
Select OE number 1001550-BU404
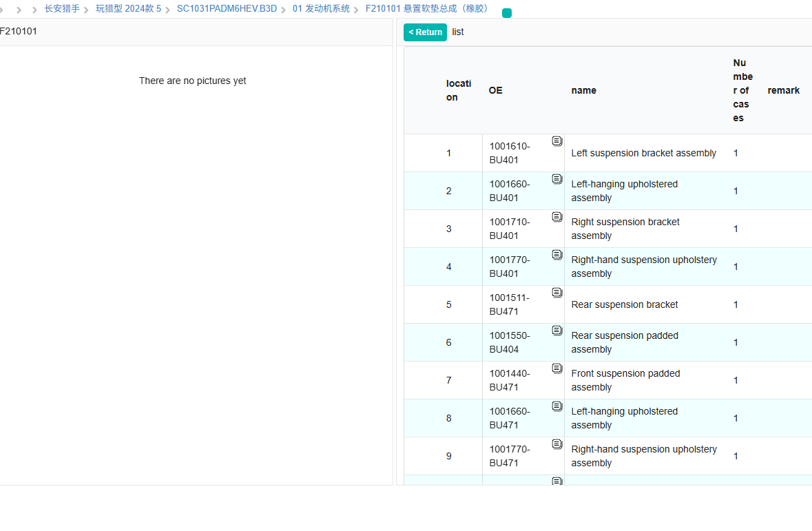pyautogui.click(x=510, y=342)
